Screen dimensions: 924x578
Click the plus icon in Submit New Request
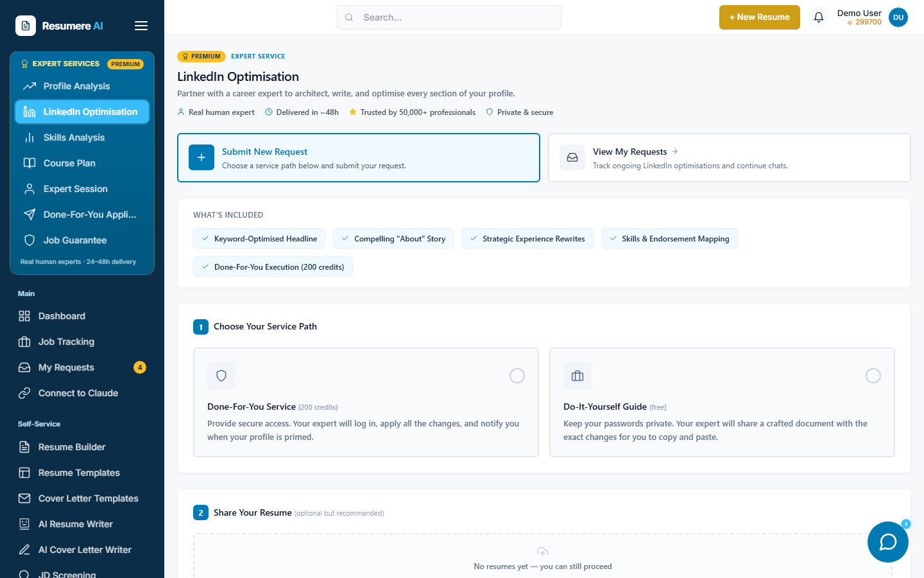(x=201, y=157)
